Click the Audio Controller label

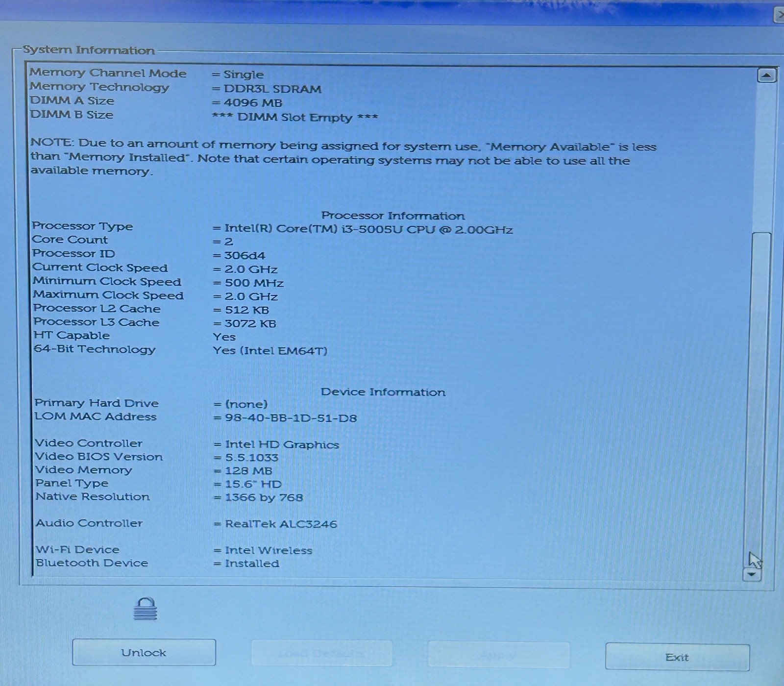[89, 523]
